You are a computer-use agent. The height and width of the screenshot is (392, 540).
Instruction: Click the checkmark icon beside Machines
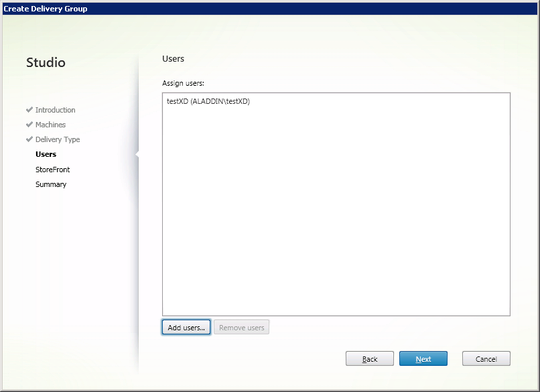(29, 125)
